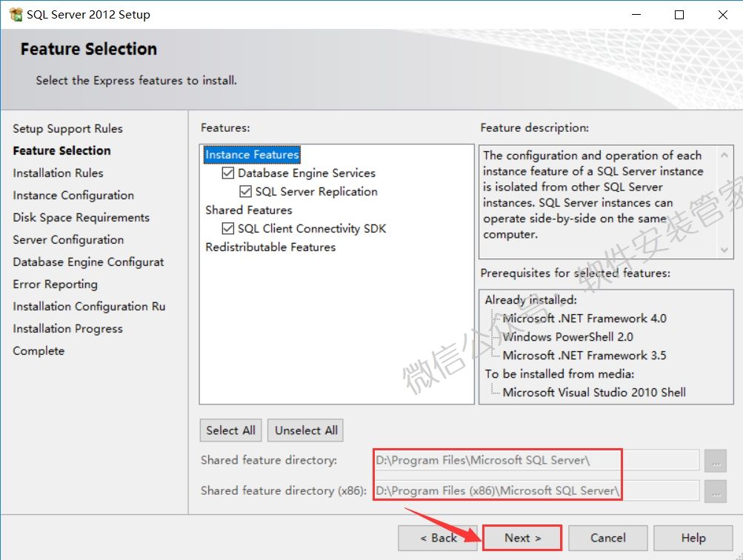This screenshot has height=560, width=743.
Task: Select the Instance Features tree node
Action: [252, 155]
